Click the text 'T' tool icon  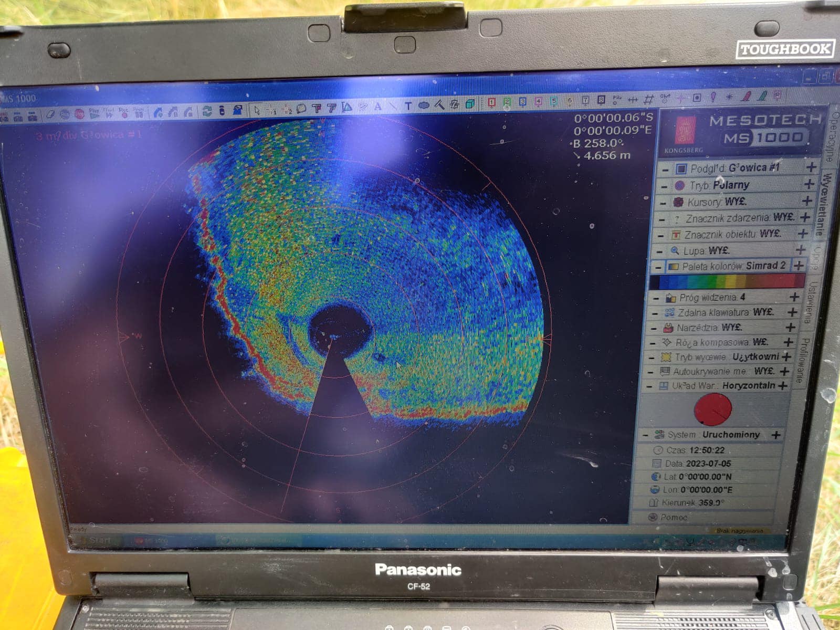(408, 106)
